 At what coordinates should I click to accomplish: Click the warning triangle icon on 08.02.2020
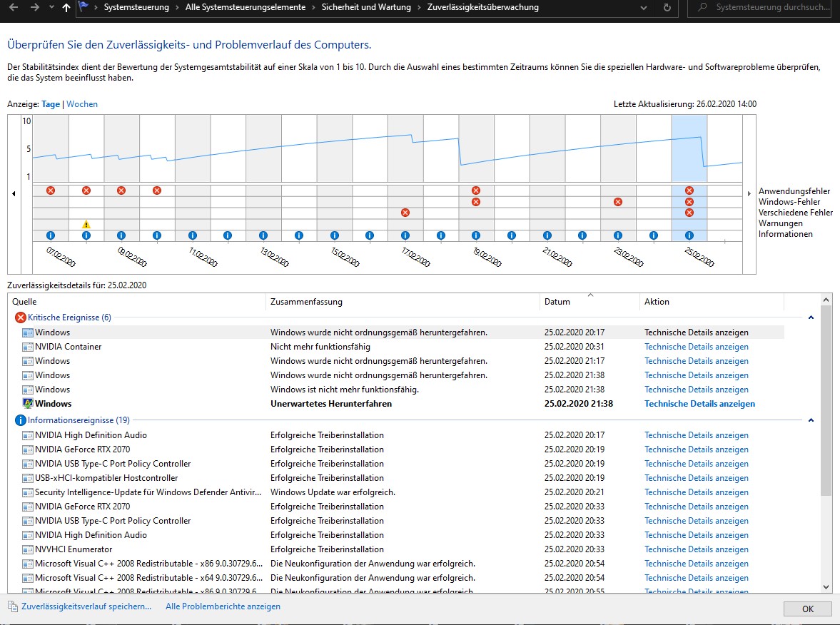pyautogui.click(x=86, y=225)
